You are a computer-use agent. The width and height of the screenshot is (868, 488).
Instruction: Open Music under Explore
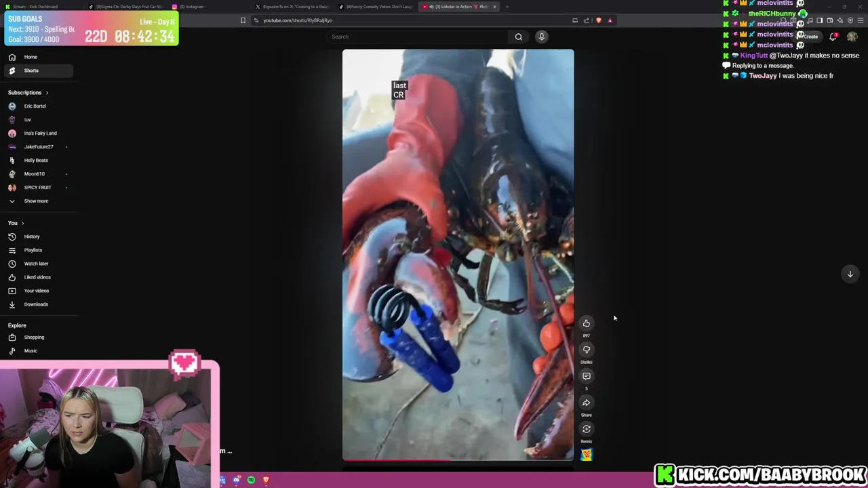[x=38, y=351]
